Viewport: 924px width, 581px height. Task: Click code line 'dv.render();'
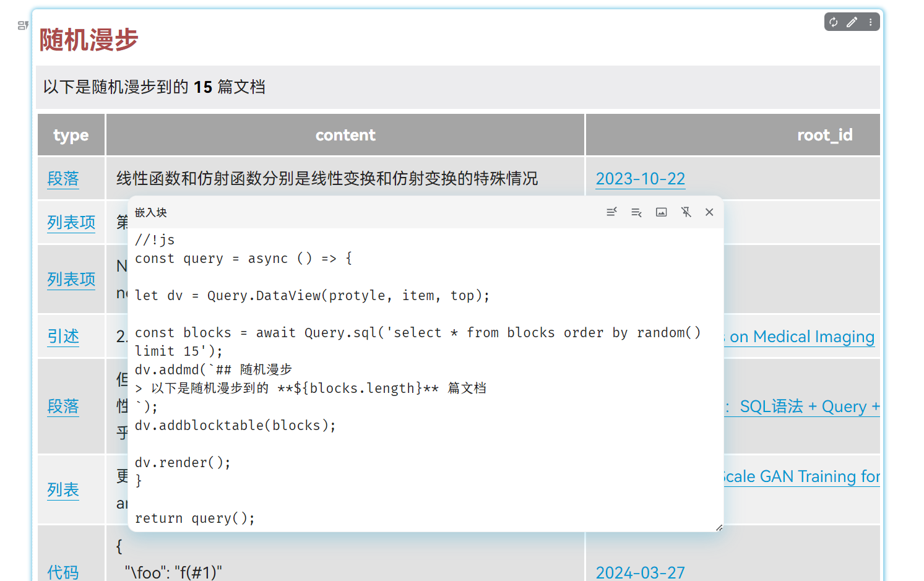coord(183,463)
